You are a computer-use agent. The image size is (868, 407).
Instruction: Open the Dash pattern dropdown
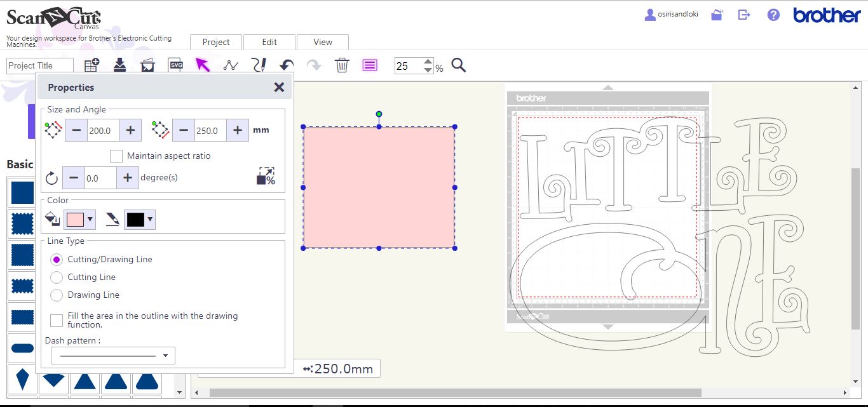pos(165,356)
